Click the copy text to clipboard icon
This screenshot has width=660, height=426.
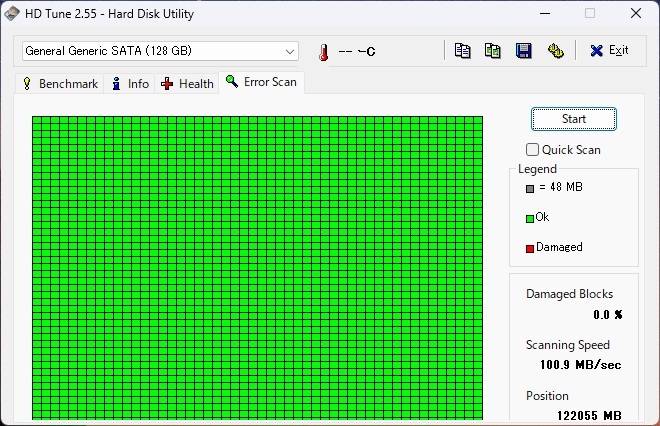coord(462,51)
